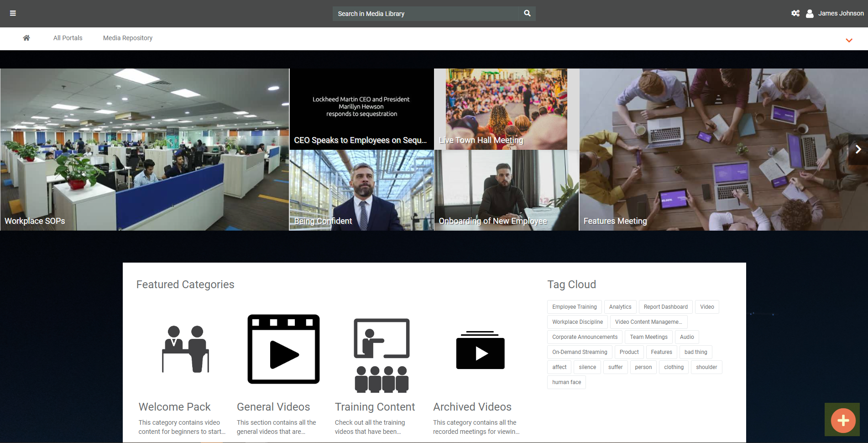Go to home via house icon

click(26, 38)
